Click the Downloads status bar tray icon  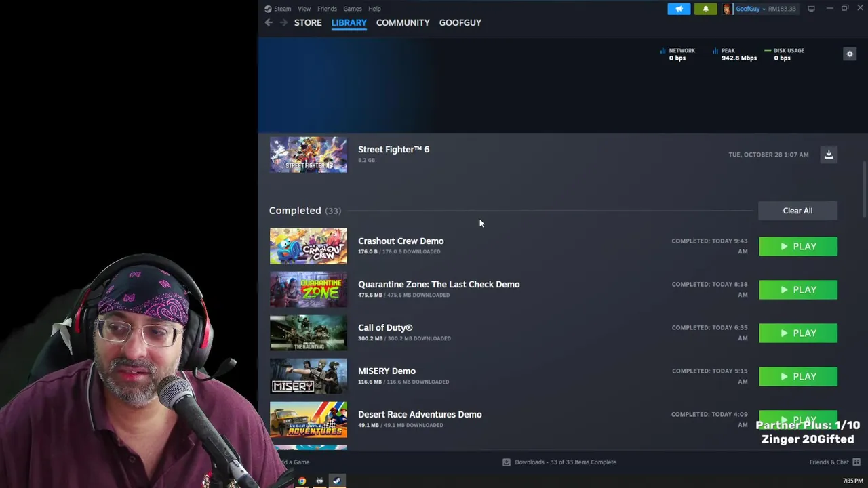click(x=506, y=462)
